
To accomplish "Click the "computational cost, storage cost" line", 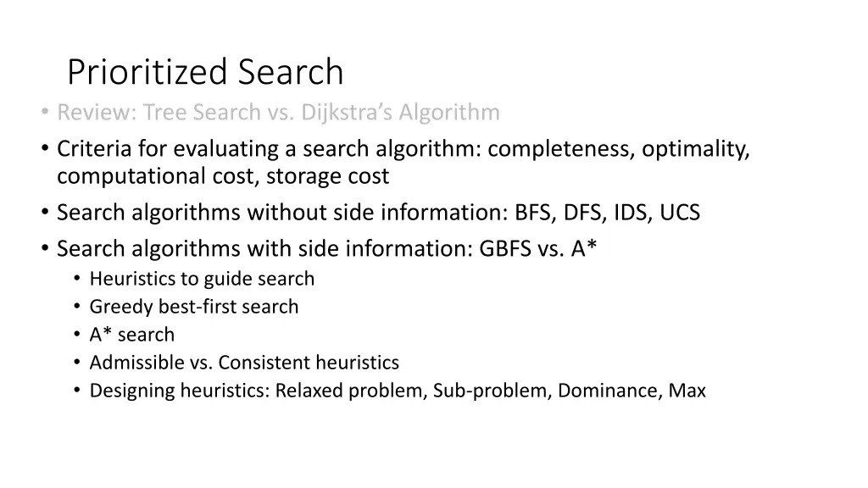I will pyautogui.click(x=223, y=176).
